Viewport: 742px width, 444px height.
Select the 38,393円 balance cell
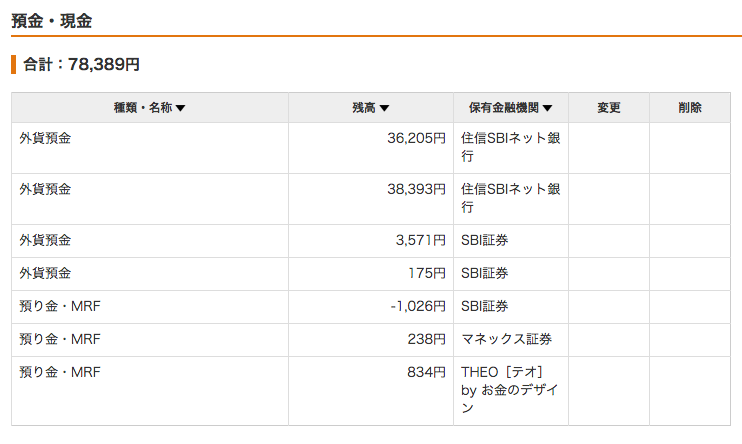coord(371,199)
